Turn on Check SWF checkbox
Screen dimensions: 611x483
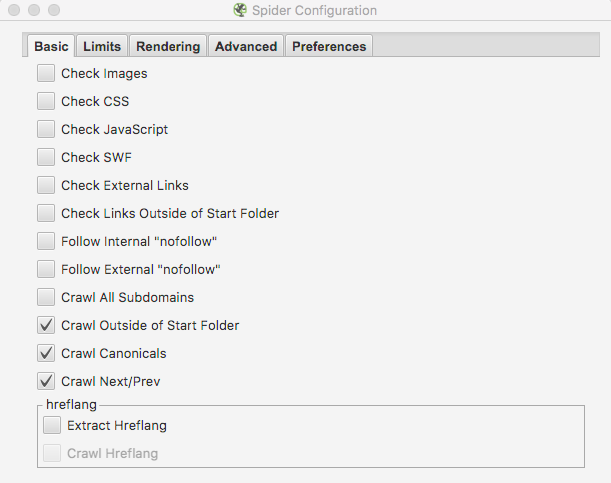tap(46, 157)
